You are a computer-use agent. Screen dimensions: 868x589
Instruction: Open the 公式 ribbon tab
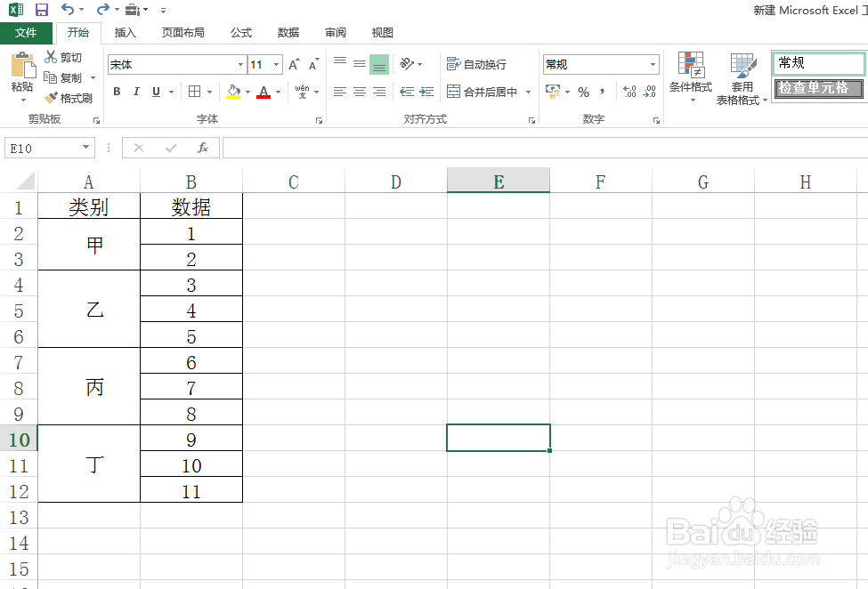[240, 32]
